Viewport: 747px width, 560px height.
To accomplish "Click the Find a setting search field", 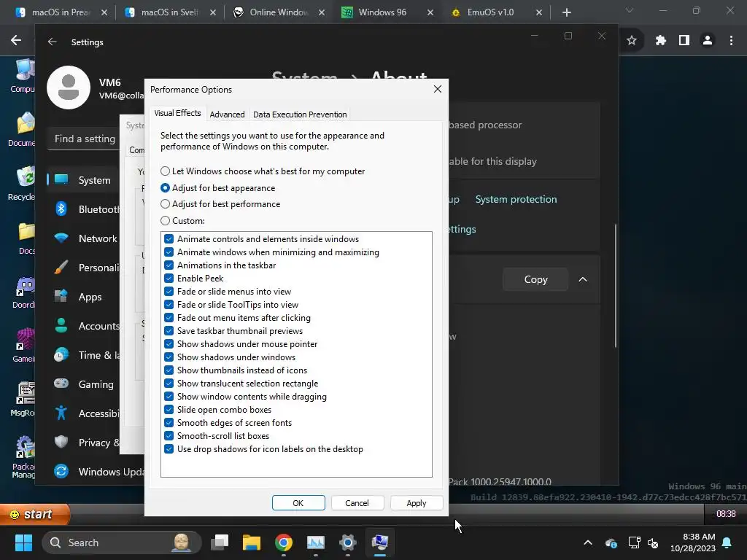I will coord(84,139).
